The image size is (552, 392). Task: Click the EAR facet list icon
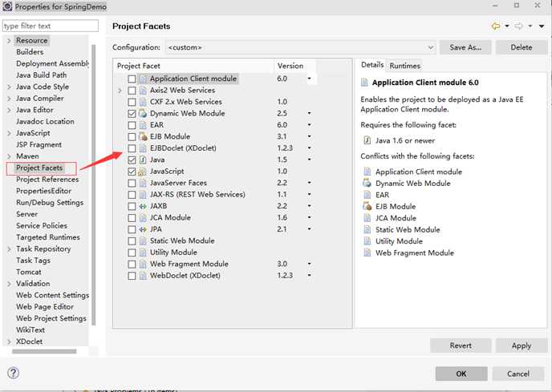pos(143,125)
